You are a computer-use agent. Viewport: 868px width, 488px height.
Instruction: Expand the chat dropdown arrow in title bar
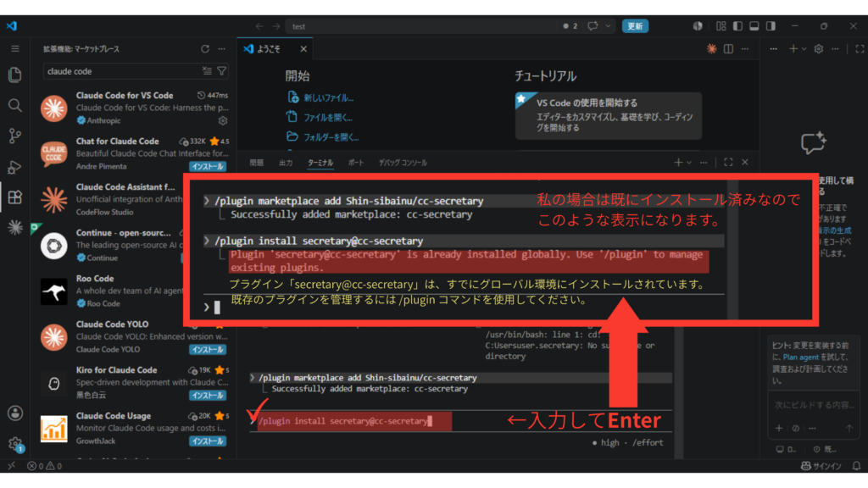pyautogui.click(x=609, y=26)
